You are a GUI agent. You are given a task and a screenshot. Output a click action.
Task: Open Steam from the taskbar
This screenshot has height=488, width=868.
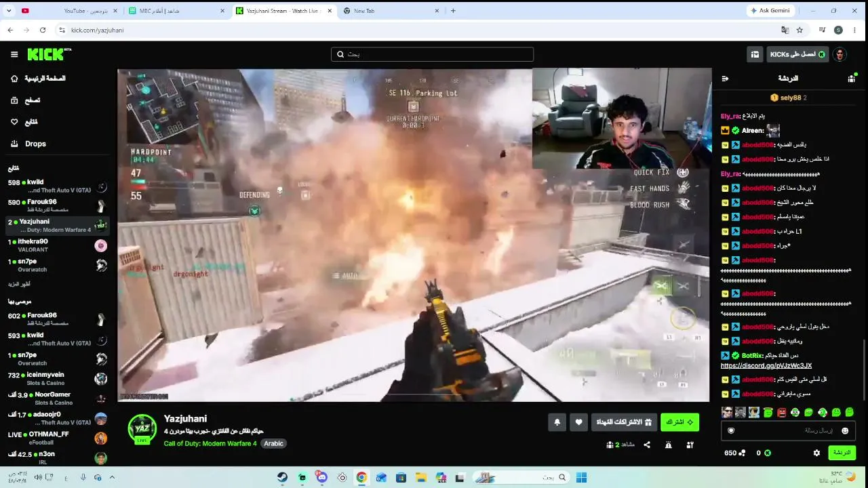click(282, 477)
